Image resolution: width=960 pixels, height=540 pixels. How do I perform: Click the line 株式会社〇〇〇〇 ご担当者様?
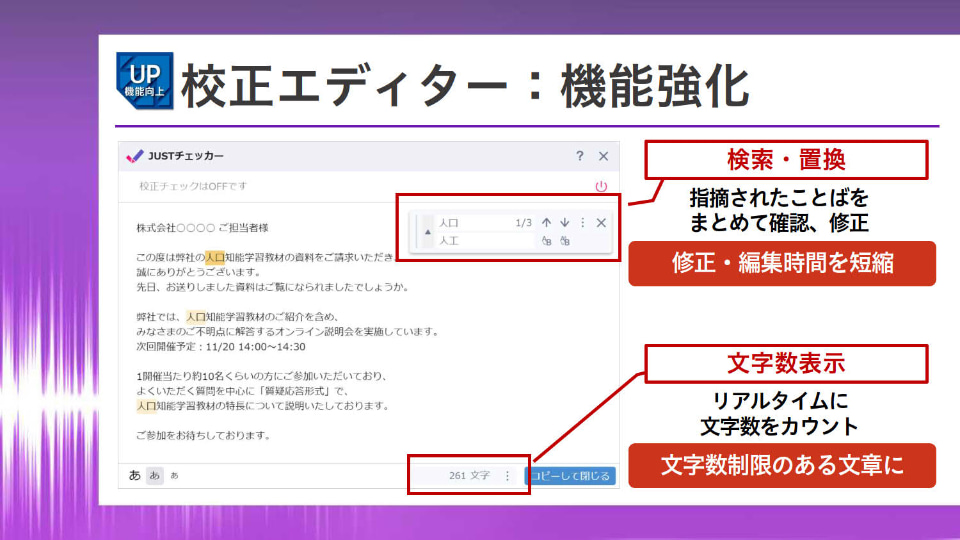pos(203,228)
